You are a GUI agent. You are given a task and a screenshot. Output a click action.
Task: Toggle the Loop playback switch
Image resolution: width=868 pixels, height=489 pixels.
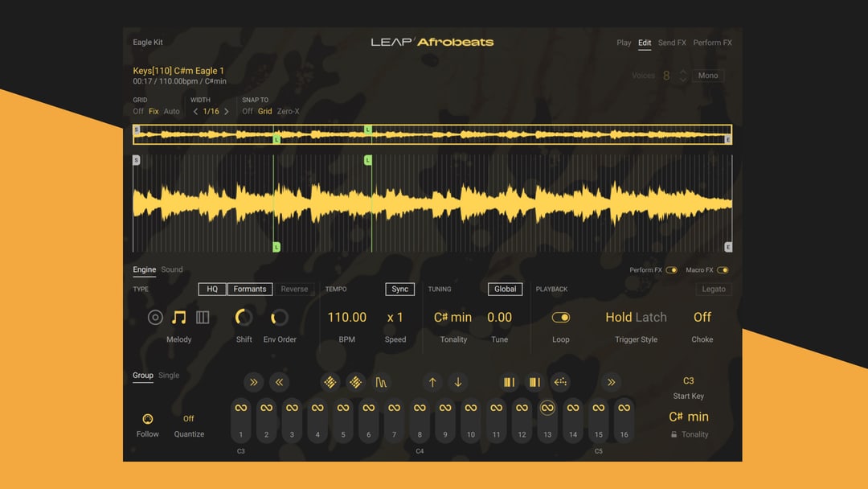pos(560,318)
